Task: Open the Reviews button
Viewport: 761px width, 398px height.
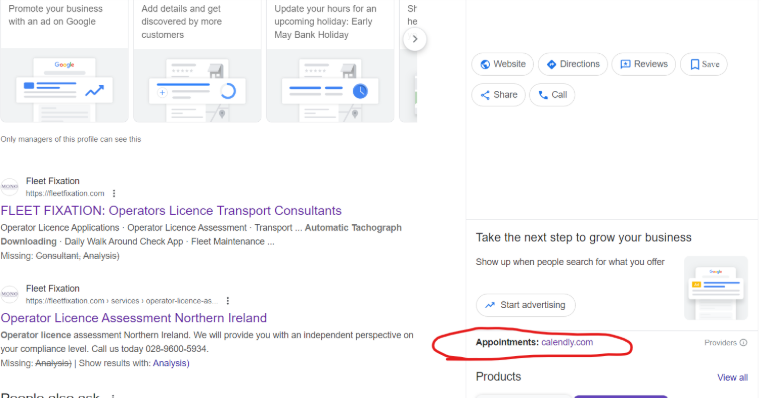Action: (644, 64)
